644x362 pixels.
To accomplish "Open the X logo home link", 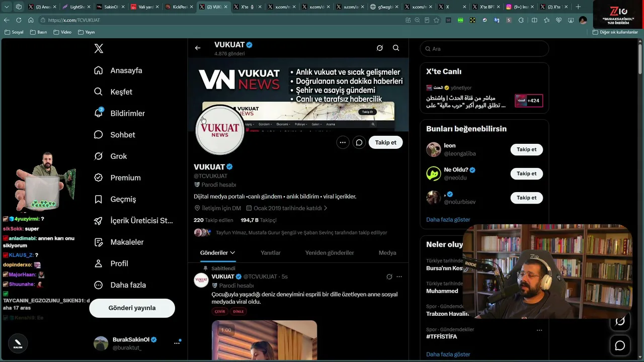I will 99,48.
